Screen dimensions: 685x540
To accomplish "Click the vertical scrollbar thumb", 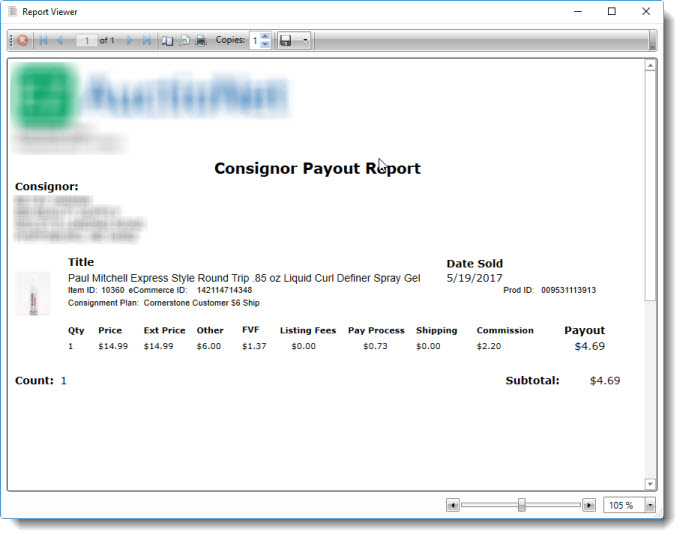I will pyautogui.click(x=650, y=186).
